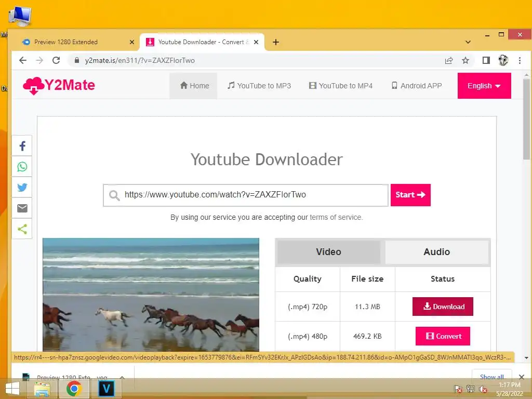Click the padlock site info icon

tap(77, 60)
